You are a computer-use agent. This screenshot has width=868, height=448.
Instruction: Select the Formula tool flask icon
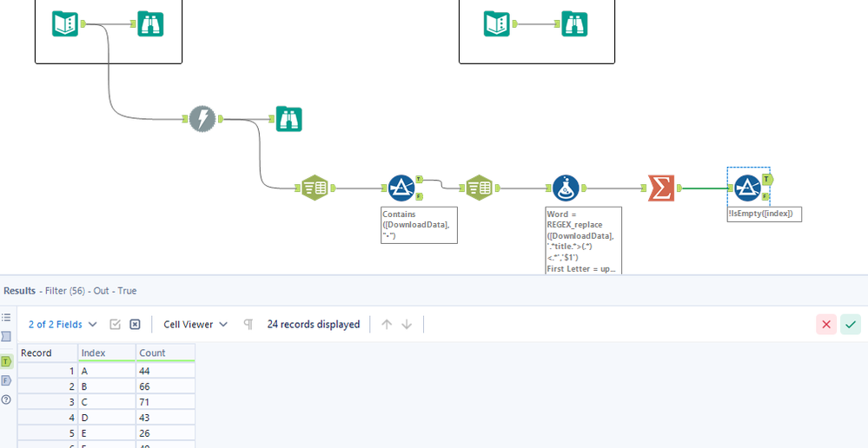(566, 188)
